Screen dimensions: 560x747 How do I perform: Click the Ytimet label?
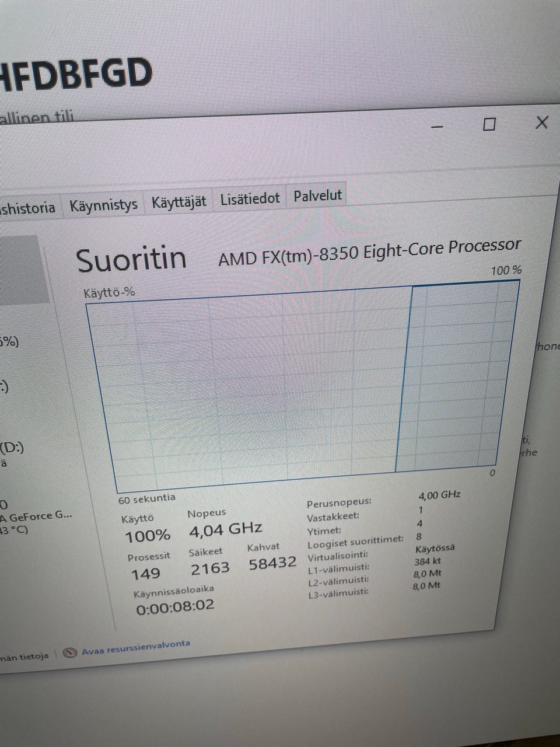pyautogui.click(x=324, y=531)
